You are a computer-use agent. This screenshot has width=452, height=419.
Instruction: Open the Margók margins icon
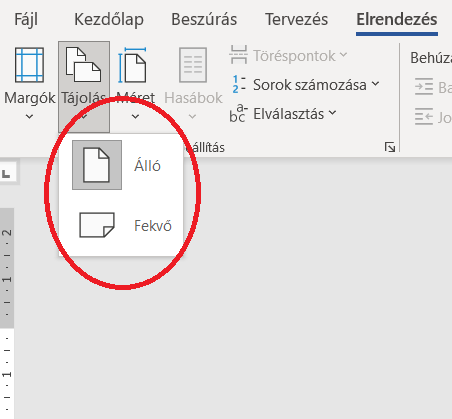(x=29, y=65)
